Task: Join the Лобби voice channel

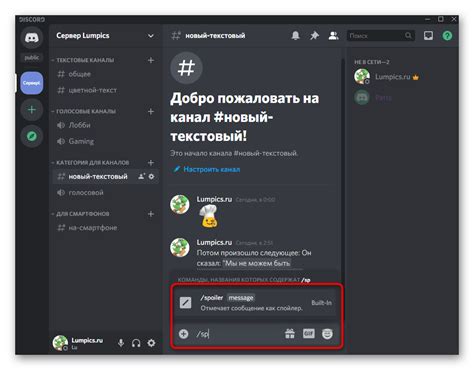Action: pos(105,125)
